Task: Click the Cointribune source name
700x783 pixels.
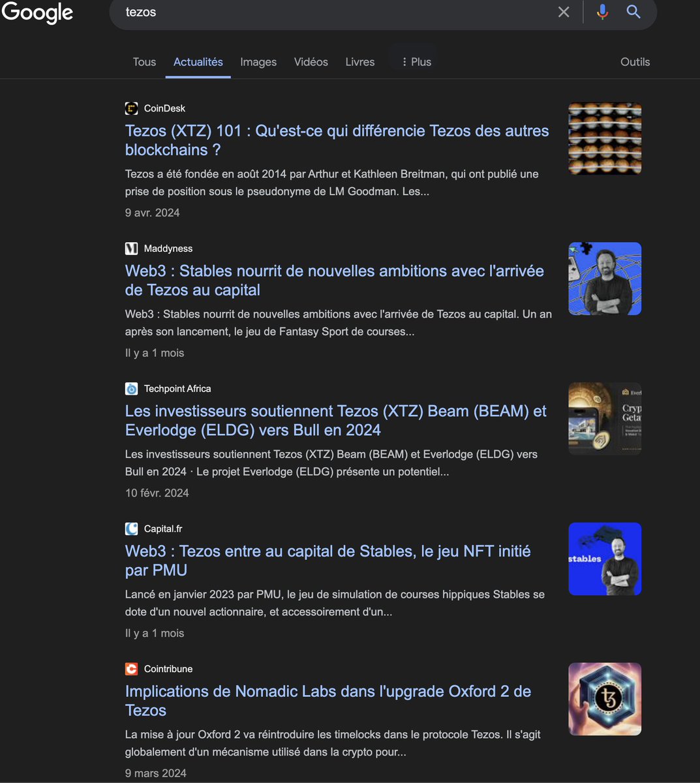Action: [168, 669]
